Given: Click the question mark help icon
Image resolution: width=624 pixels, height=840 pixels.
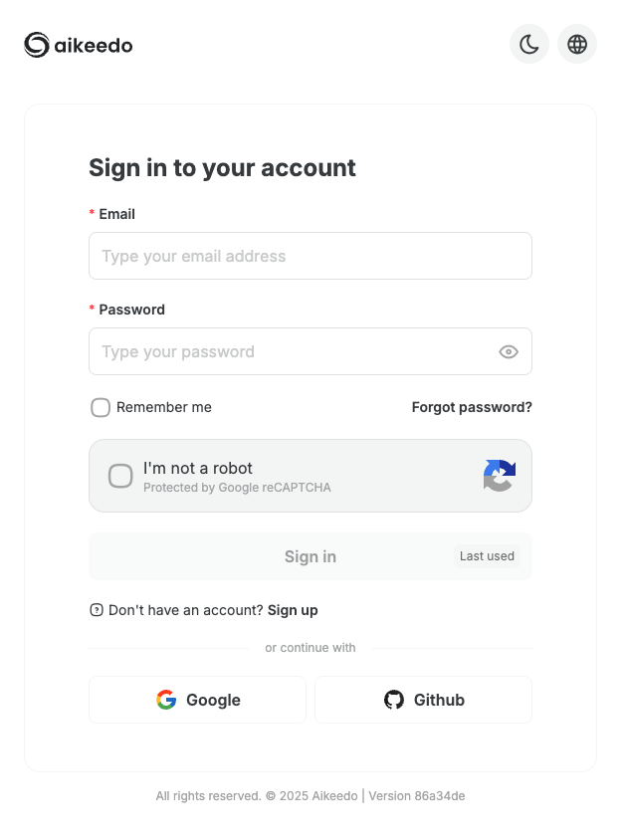Looking at the screenshot, I should (x=97, y=610).
